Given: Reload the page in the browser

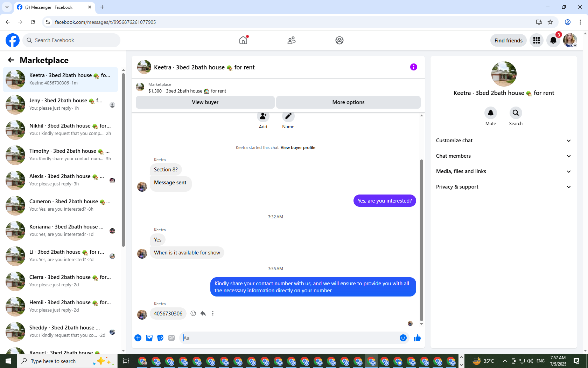Looking at the screenshot, I should coord(33,22).
